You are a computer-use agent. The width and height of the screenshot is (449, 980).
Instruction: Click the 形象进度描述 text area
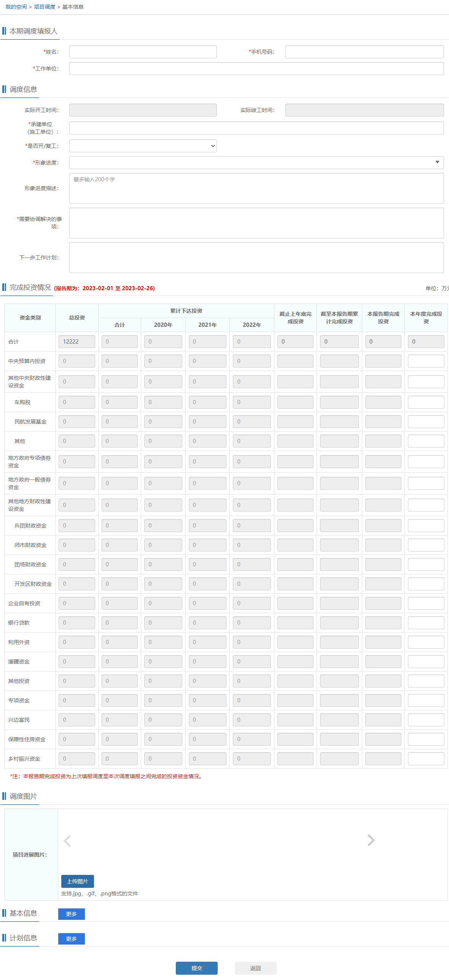(x=256, y=188)
